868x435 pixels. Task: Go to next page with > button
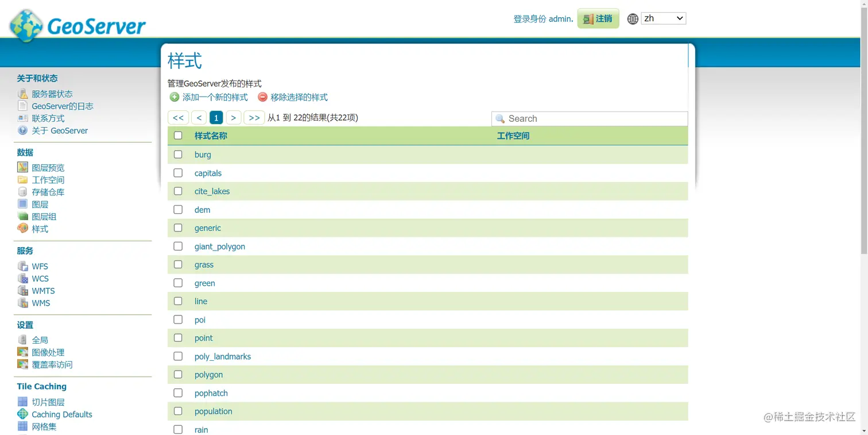point(233,117)
